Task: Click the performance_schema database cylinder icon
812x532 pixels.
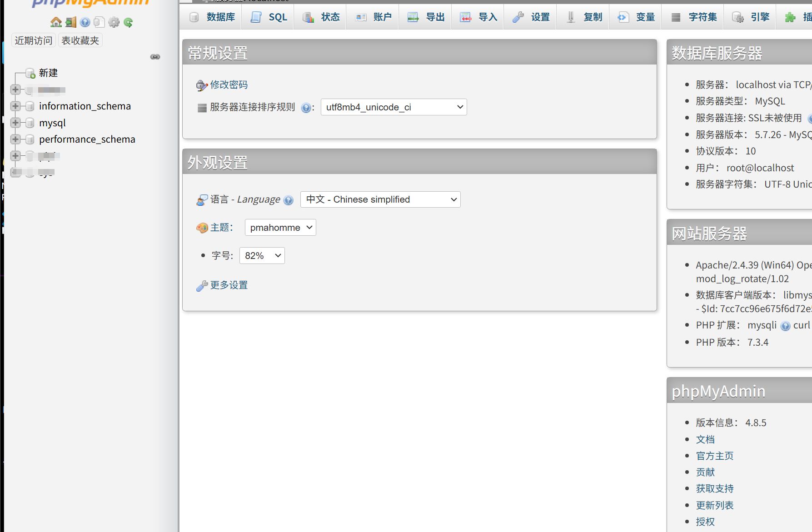Action: click(x=30, y=139)
